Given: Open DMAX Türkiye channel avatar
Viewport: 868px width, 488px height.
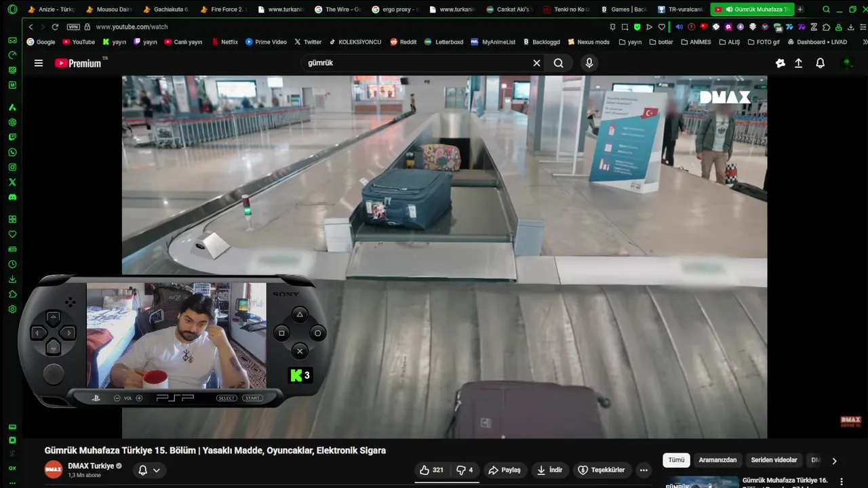Looking at the screenshot, I should 54,470.
